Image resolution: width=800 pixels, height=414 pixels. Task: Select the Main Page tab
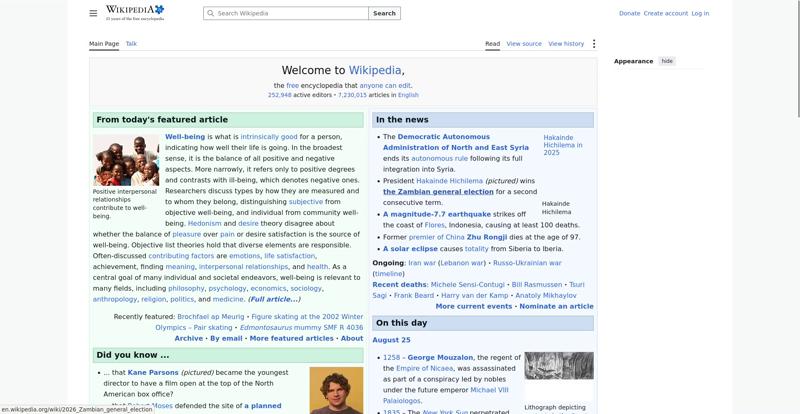(104, 44)
